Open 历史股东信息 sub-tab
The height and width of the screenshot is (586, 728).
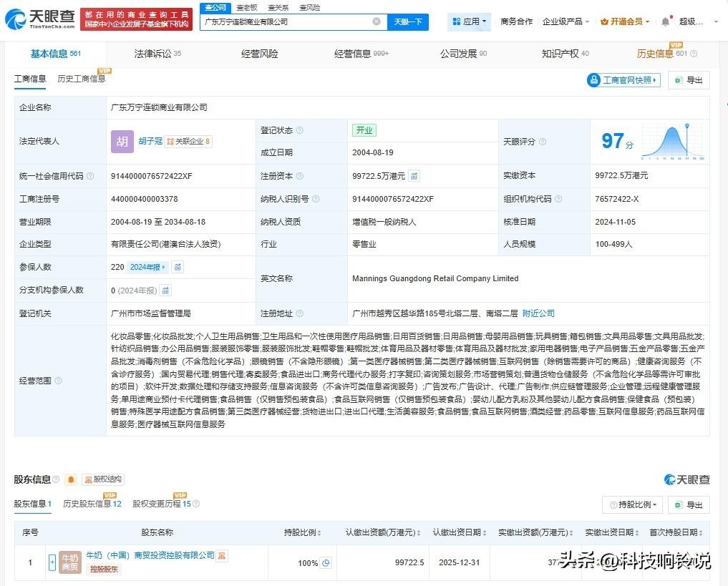[92, 504]
